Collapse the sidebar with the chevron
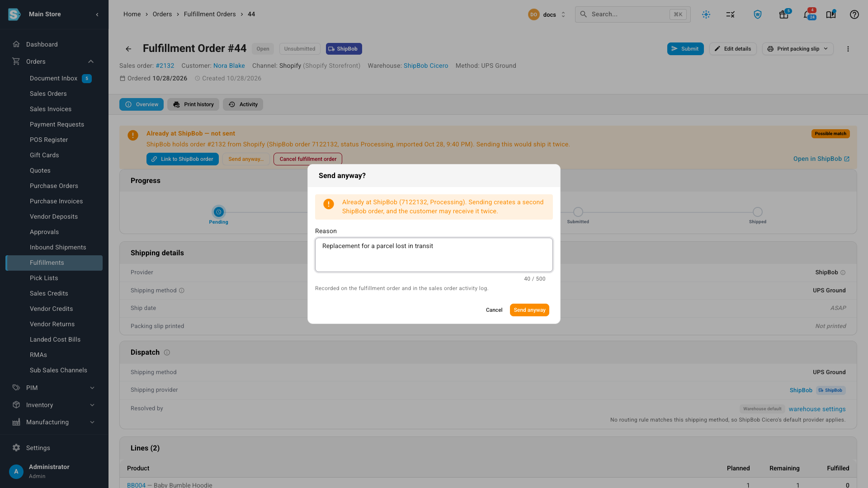This screenshot has width=868, height=488. click(x=97, y=14)
